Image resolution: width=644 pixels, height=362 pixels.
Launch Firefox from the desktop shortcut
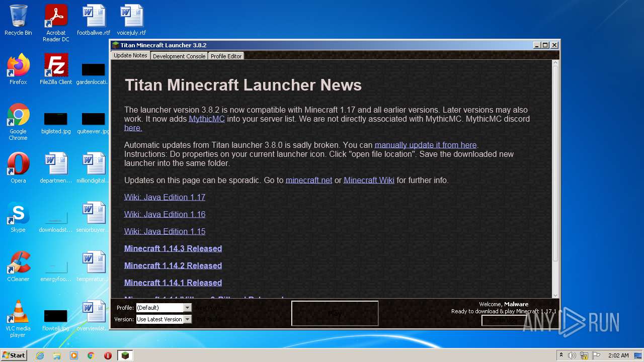tap(18, 69)
